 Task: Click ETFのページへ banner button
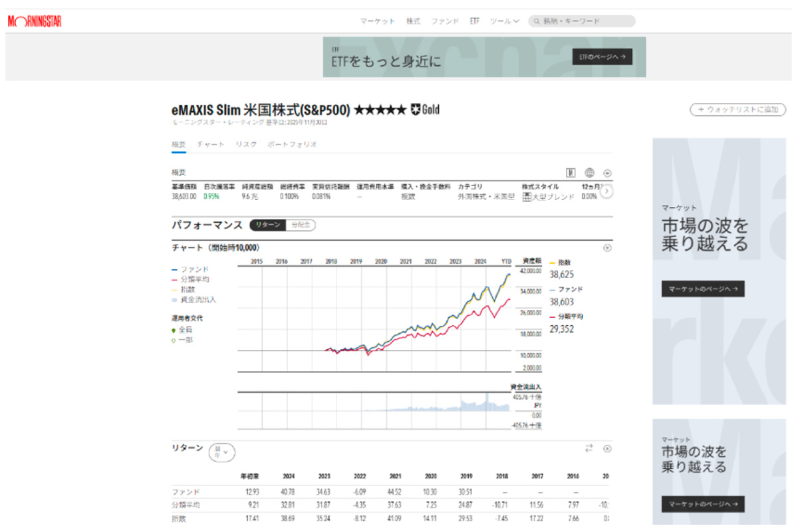602,57
